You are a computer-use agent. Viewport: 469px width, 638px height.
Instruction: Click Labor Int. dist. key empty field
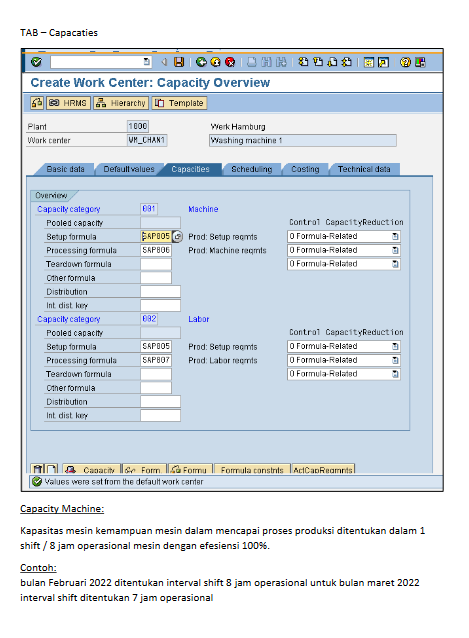point(160,415)
